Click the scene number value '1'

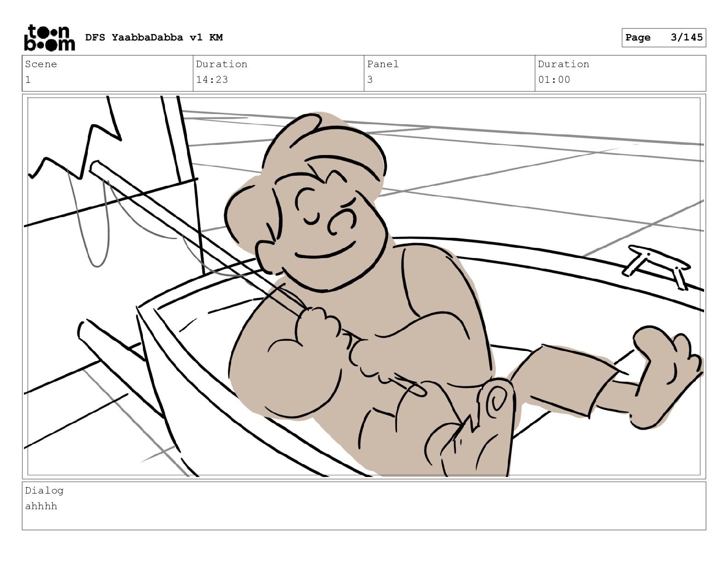tap(28, 80)
